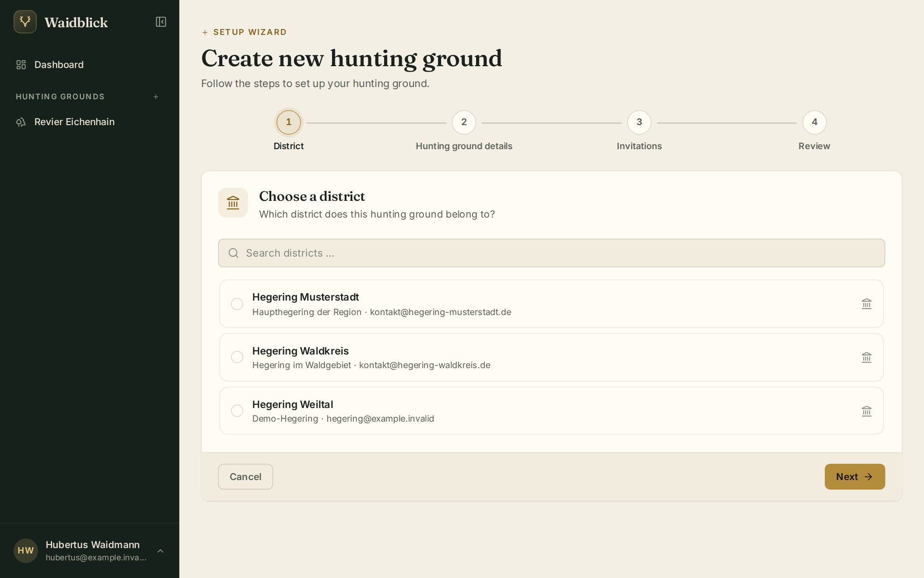This screenshot has width=924, height=578.
Task: Click the HW user avatar
Action: pyautogui.click(x=25, y=550)
